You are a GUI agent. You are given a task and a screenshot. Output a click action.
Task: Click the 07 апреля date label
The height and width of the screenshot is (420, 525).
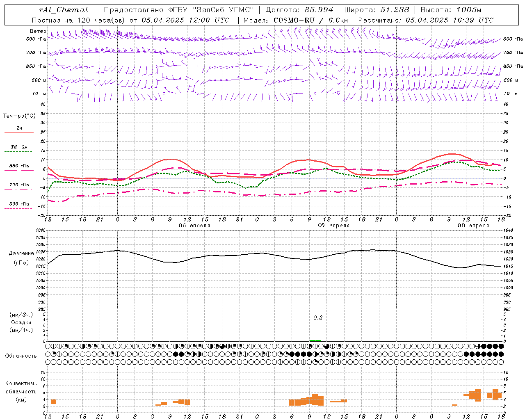pos(334,226)
